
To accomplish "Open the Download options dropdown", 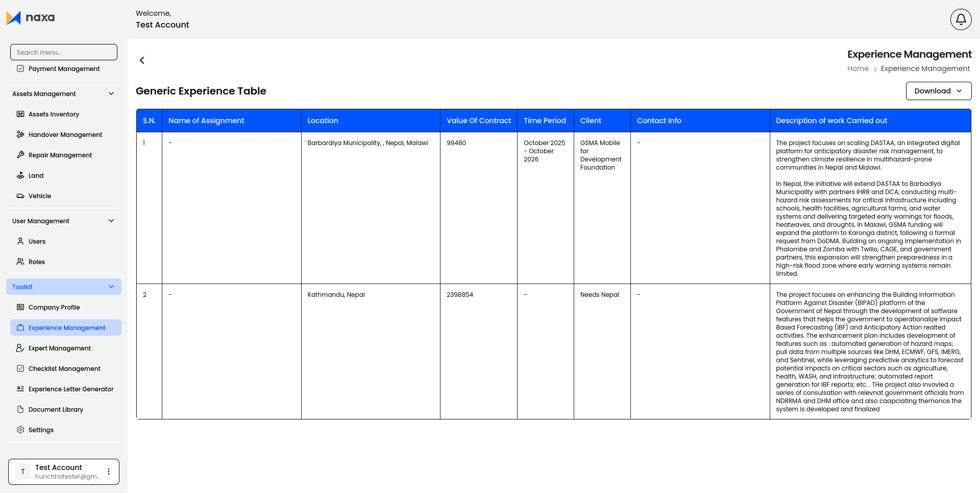I will point(938,90).
